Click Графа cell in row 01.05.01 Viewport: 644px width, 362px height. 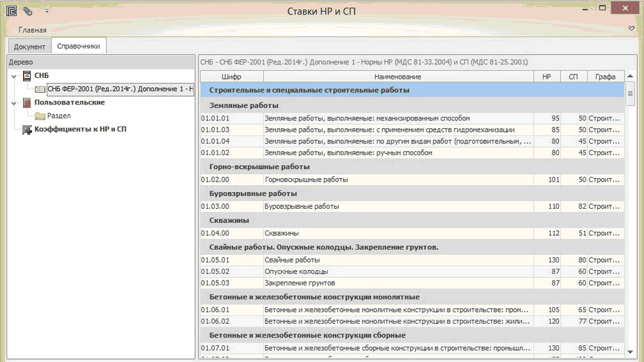point(606,260)
